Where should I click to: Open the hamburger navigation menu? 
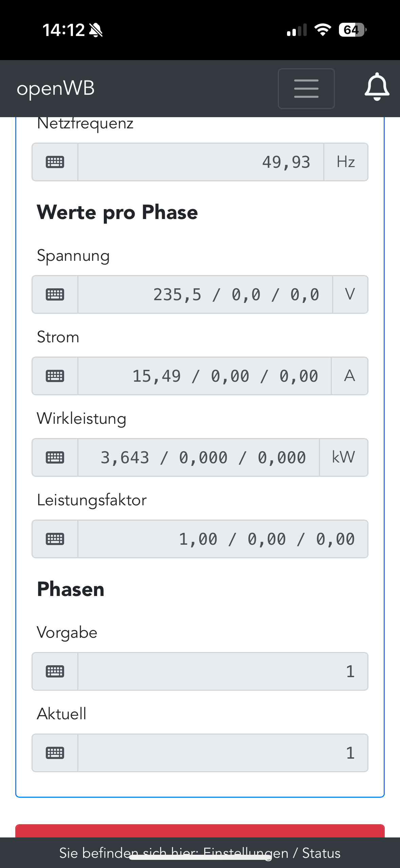306,89
